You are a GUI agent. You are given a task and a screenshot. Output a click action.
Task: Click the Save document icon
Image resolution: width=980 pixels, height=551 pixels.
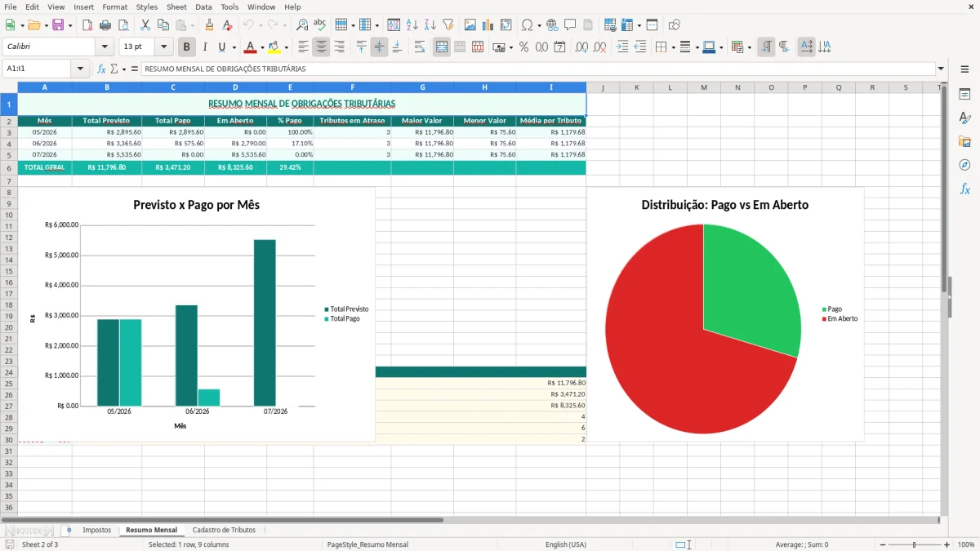58,25
